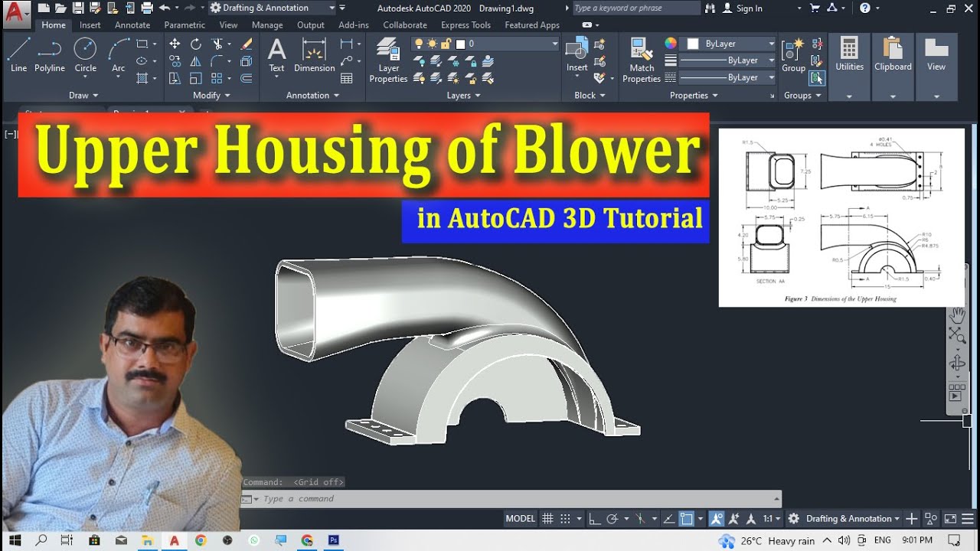Open the Drafting & Annotation workspace dropdown at top

tap(273, 8)
